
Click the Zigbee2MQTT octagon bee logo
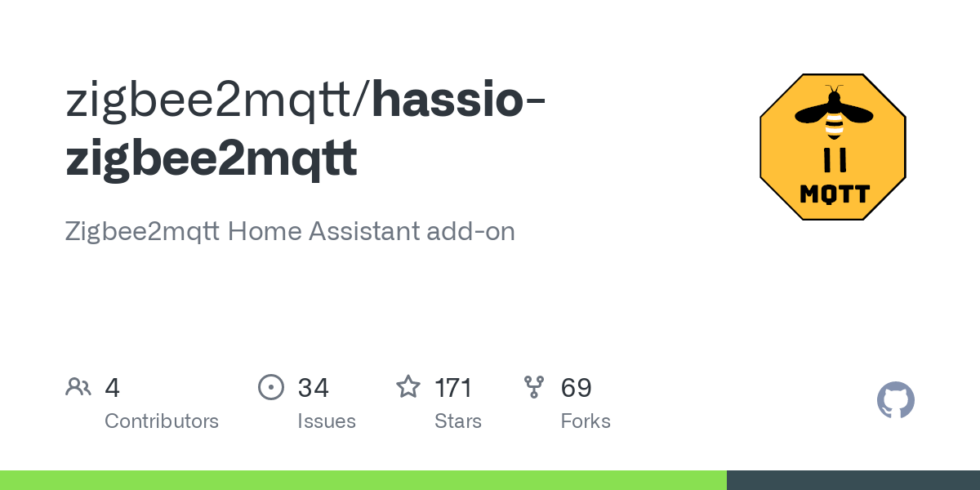tap(832, 147)
